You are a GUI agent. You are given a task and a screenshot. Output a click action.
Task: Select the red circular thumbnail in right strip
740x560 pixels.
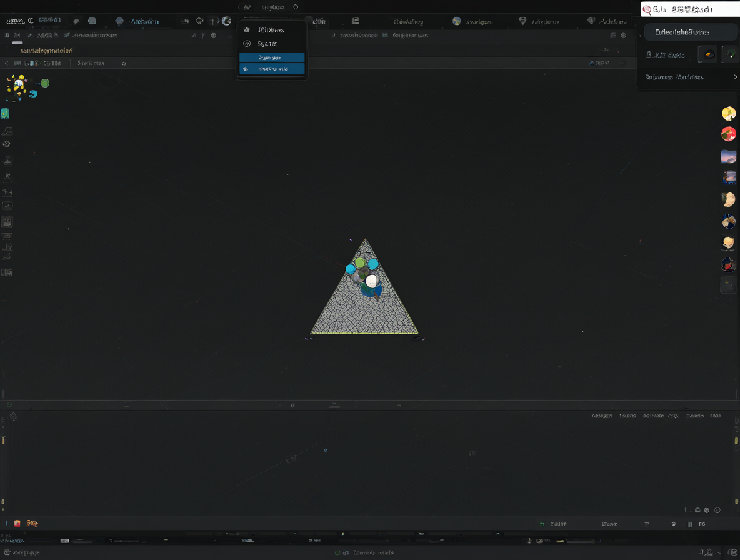click(x=729, y=134)
